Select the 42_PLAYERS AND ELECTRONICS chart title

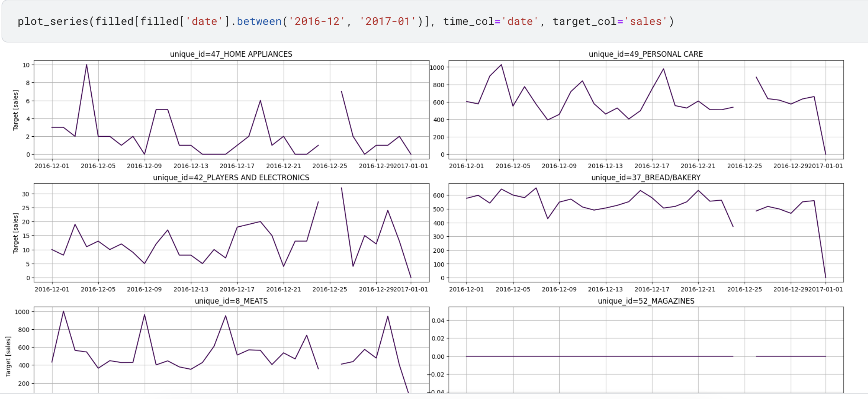(x=231, y=177)
